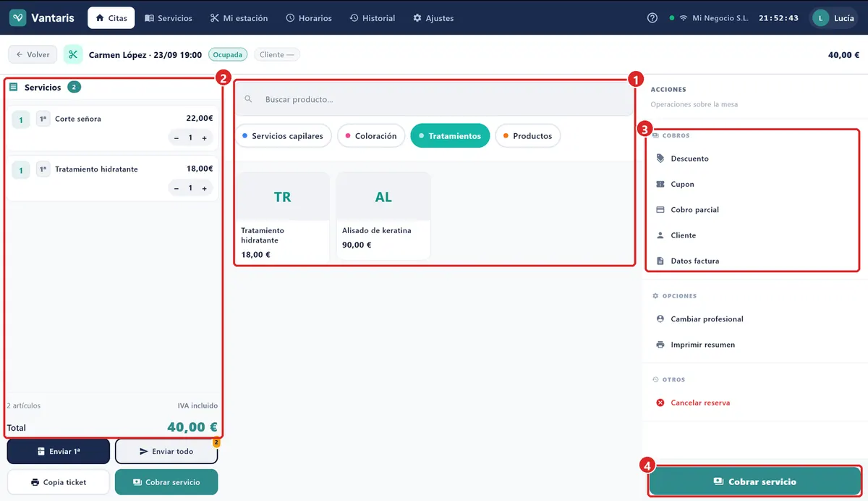Image resolution: width=868 pixels, height=501 pixels.
Task: Click the Datos factura document icon
Action: 660,261
